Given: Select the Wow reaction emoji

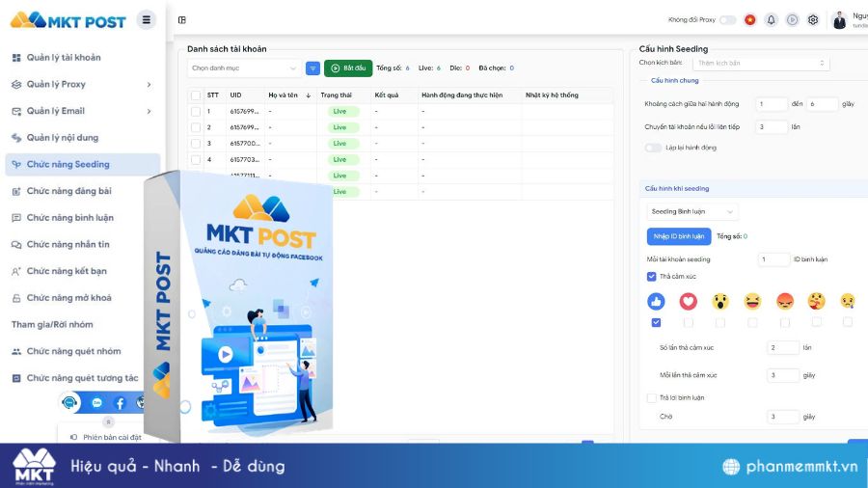Looking at the screenshot, I should pos(720,302).
